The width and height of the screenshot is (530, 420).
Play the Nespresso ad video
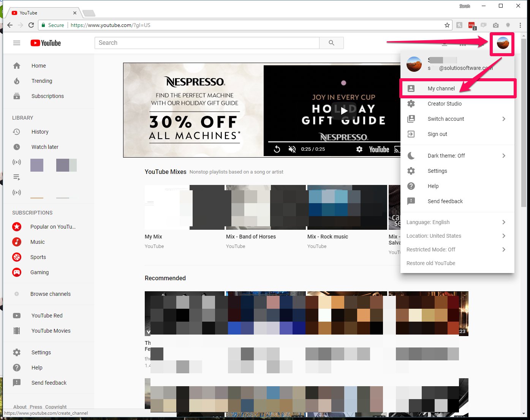click(x=344, y=111)
